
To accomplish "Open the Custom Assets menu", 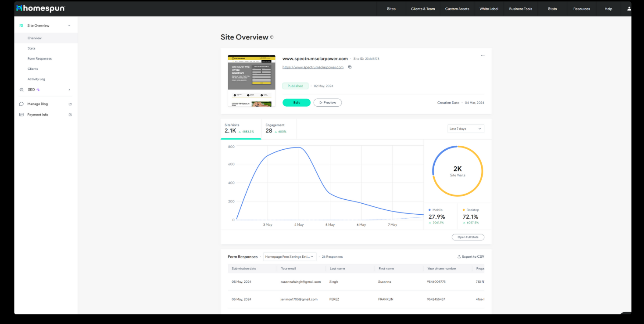I will click(457, 9).
